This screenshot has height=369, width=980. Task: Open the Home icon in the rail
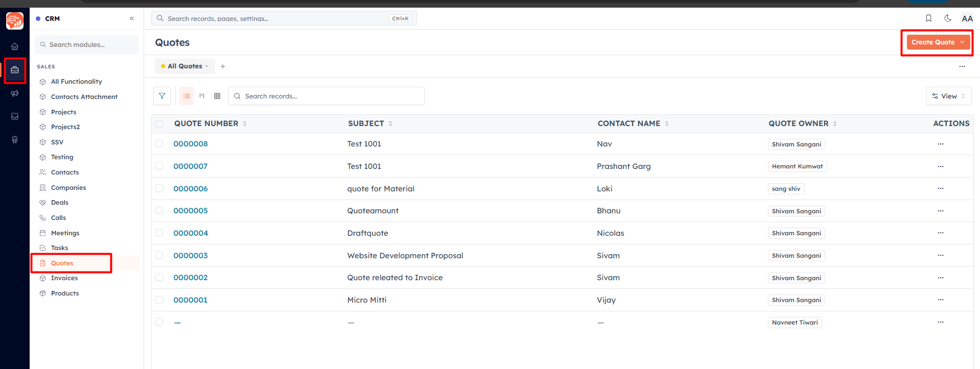(15, 46)
